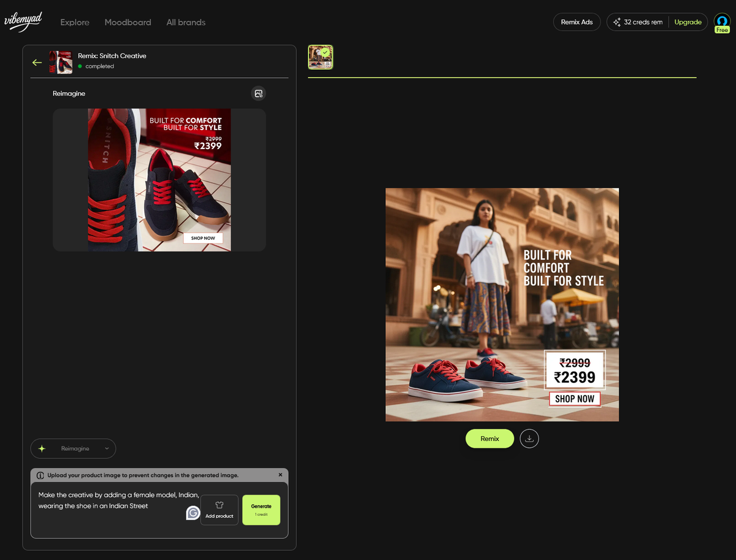Download the generated creative via download icon
This screenshot has width=736, height=560.
pyautogui.click(x=529, y=438)
